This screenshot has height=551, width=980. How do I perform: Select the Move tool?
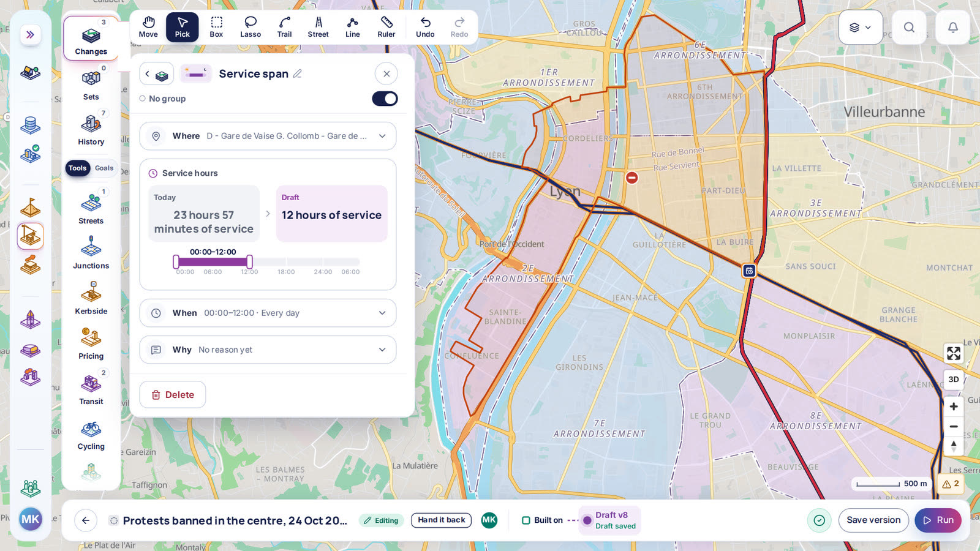(x=148, y=27)
